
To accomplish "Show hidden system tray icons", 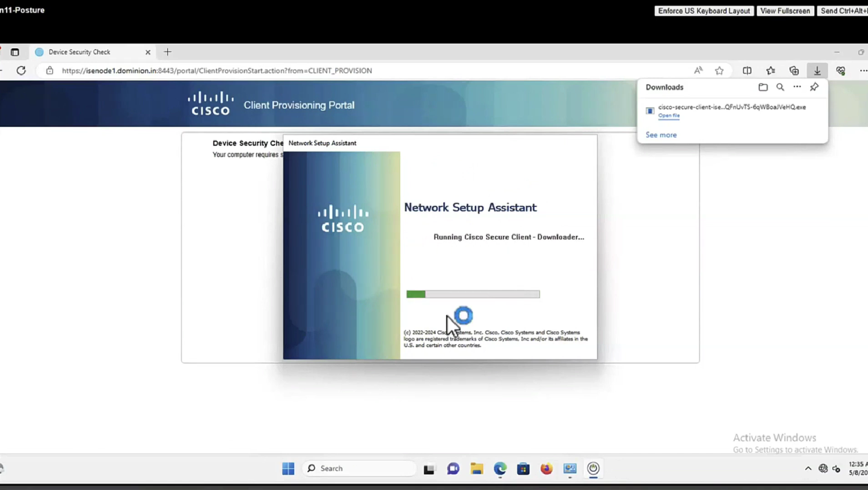I will coord(808,468).
